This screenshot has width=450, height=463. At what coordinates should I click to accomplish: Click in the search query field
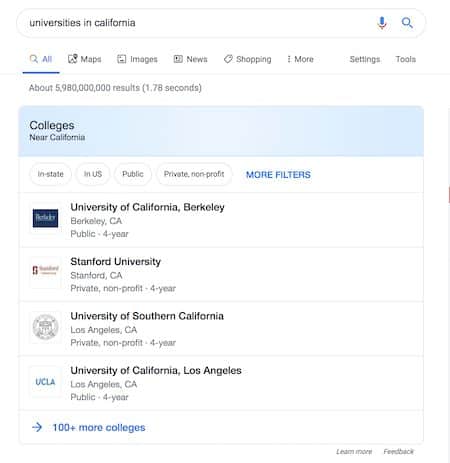(197, 23)
